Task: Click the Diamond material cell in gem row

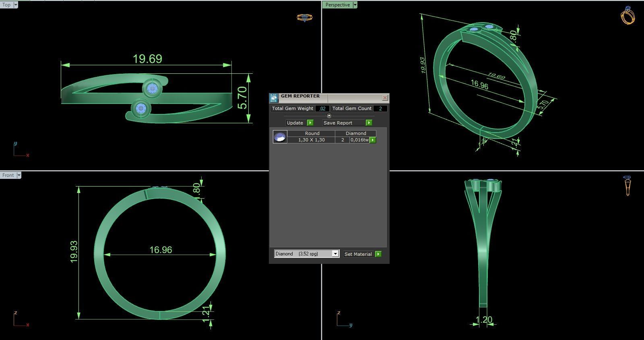Action: click(x=356, y=133)
